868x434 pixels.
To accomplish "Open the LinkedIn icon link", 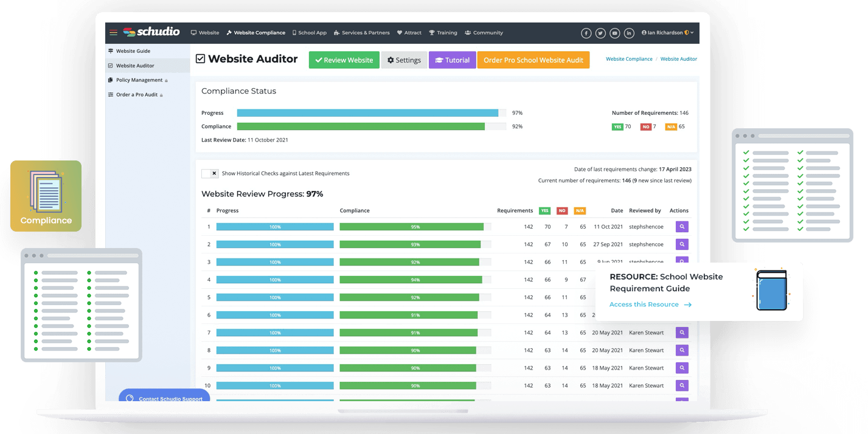I will tap(629, 33).
